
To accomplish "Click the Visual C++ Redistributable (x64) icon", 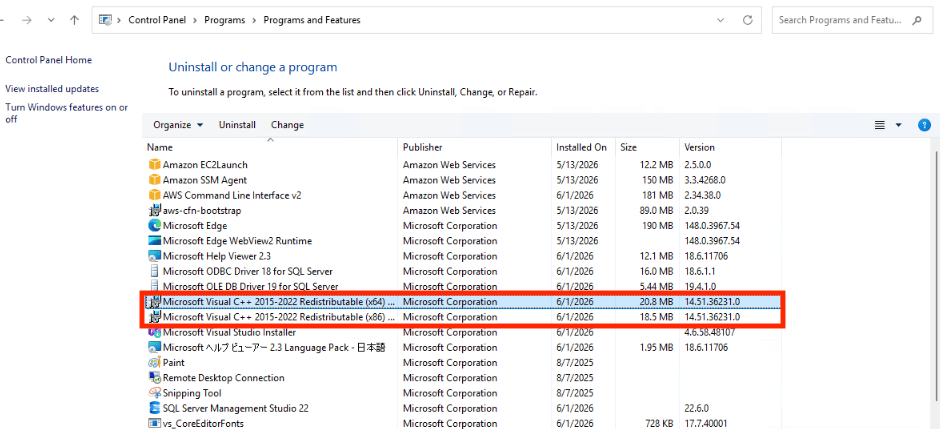I will point(155,301).
